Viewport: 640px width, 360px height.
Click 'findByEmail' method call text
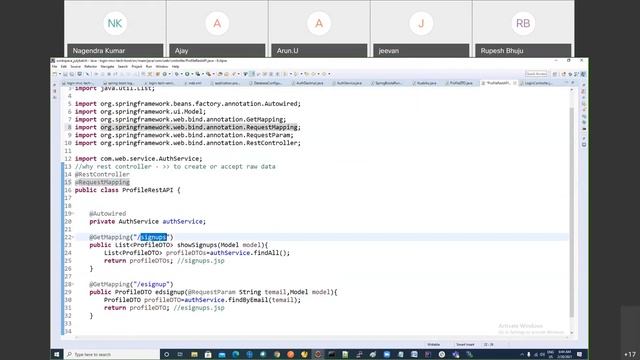pyautogui.click(x=247, y=300)
